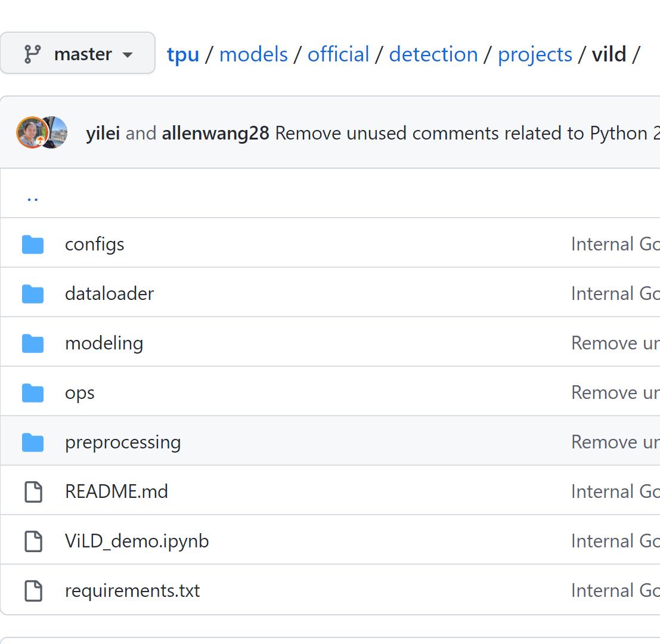Click the ops folder icon

(x=33, y=393)
